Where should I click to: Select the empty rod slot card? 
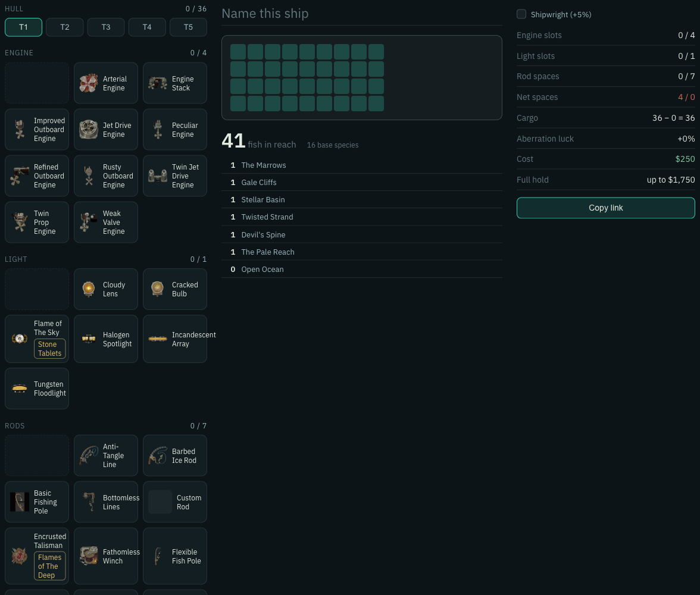(x=37, y=455)
